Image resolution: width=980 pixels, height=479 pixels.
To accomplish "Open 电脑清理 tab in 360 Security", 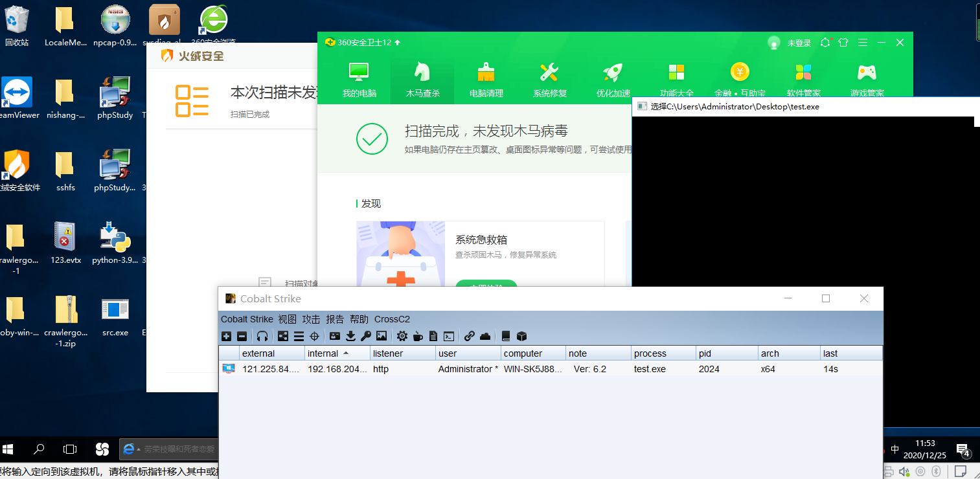I will click(486, 80).
